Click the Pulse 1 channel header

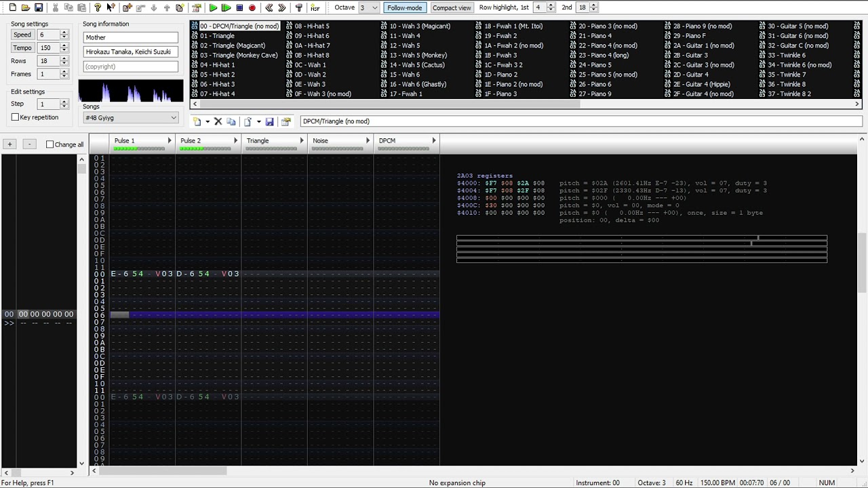point(142,141)
